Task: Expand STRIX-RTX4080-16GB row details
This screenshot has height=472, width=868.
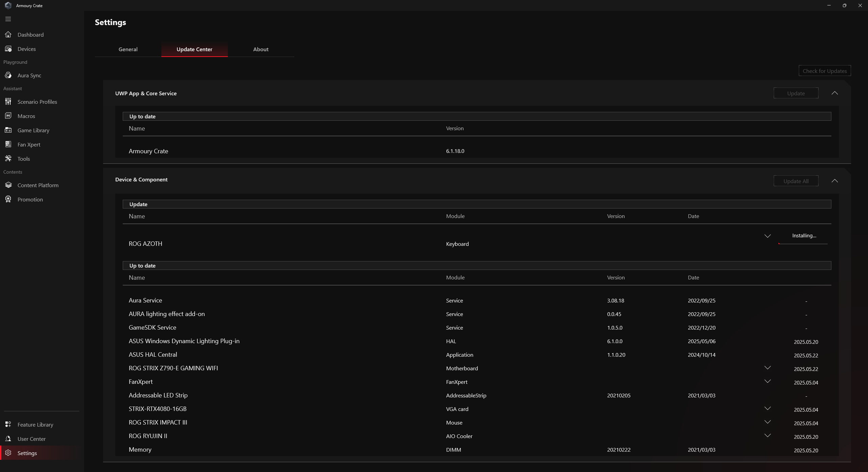Action: click(767, 409)
